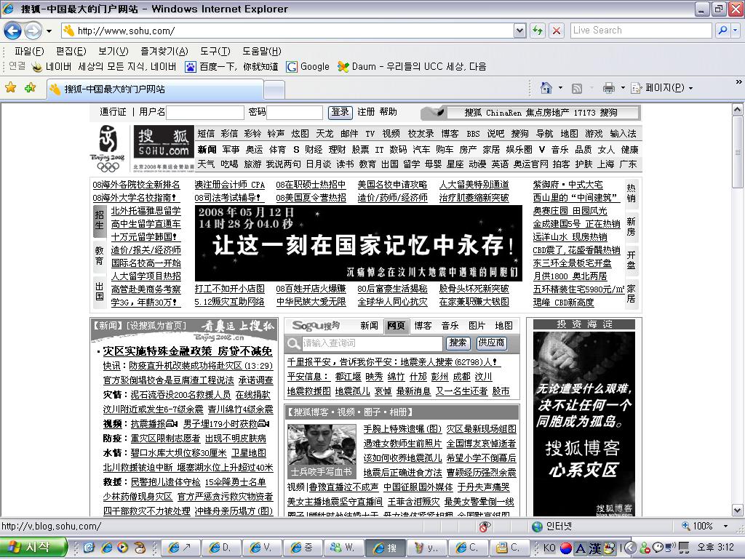Open the 페이지(P) page menu
Image resolution: width=745 pixels, height=560 pixels.
(661, 88)
